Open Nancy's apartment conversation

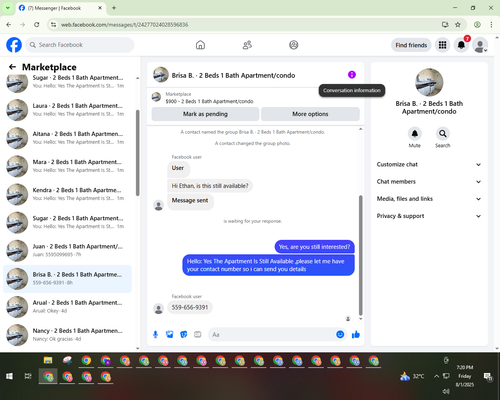(67, 335)
